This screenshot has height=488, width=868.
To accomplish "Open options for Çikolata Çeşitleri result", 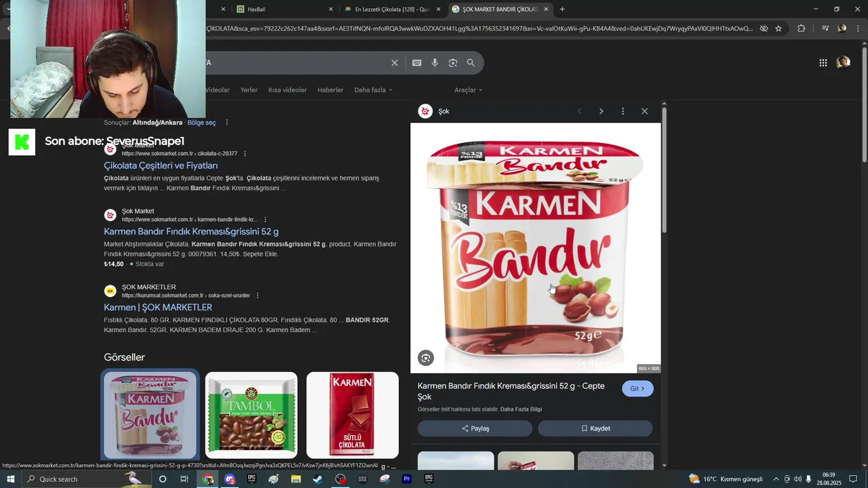I will (x=245, y=154).
